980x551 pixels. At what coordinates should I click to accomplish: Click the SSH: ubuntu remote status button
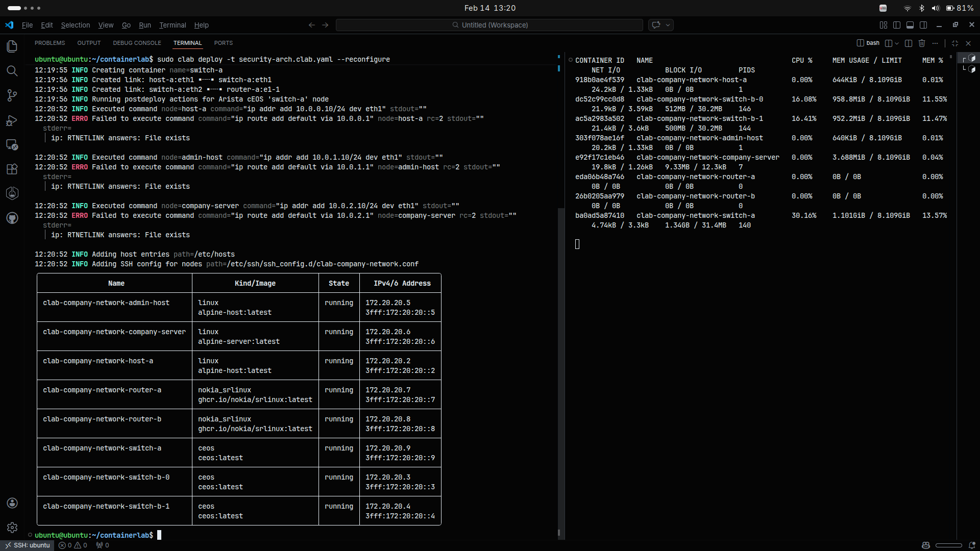28,545
